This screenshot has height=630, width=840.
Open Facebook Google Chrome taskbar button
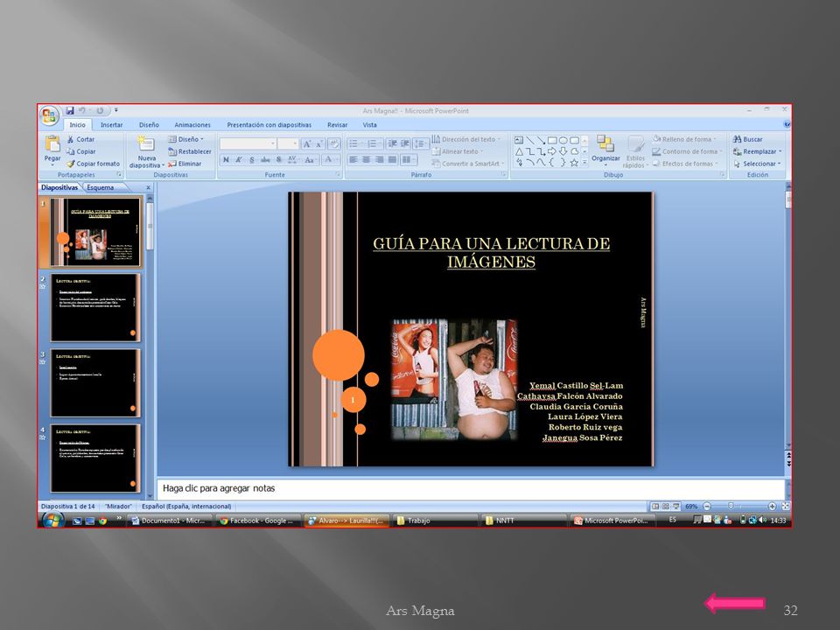click(257, 520)
